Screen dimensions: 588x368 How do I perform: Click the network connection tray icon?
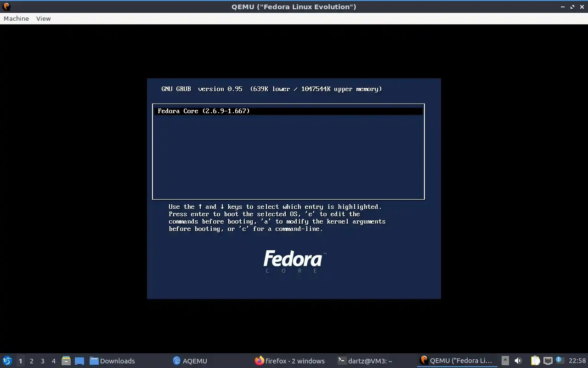point(548,361)
